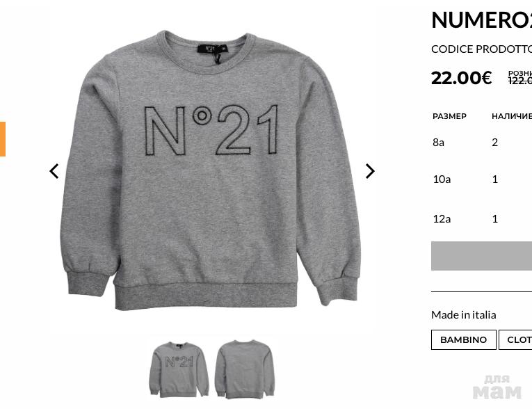Image resolution: width=532 pixels, height=409 pixels.
Task: Select the front view sweatshirt thumbnail
Action: [x=179, y=369]
